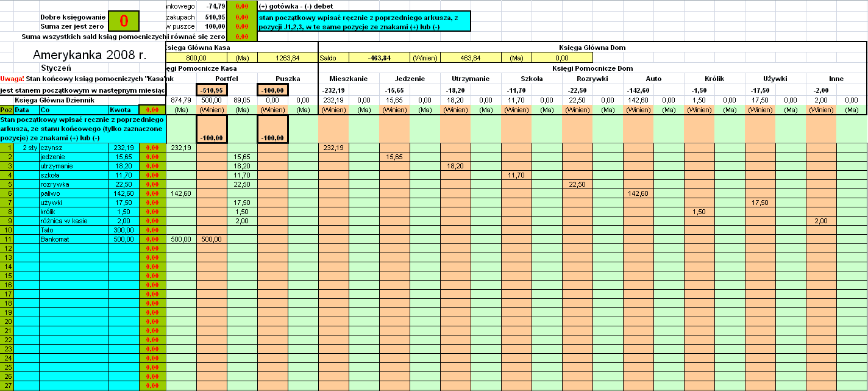Select the 'paliwo' journal entry
Viewport: 868px width, 391px height.
click(x=74, y=193)
